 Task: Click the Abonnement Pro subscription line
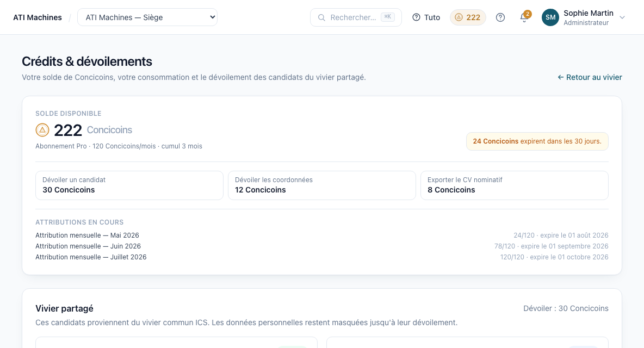point(119,146)
